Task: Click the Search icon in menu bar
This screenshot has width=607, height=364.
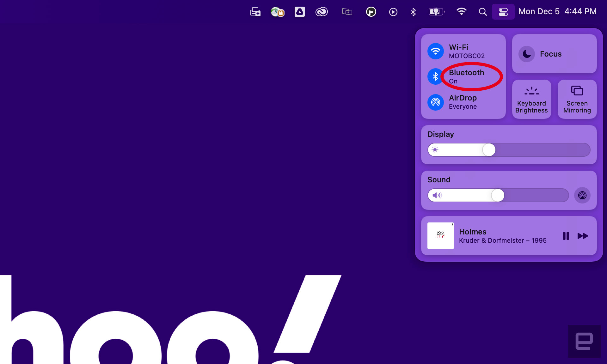Action: click(482, 11)
